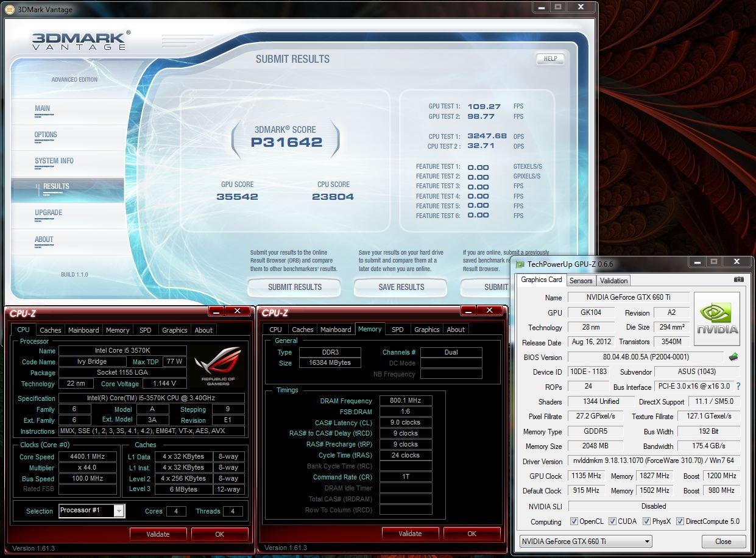
Task: Toggle the DirectCompute 5.0 checkbox
Action: click(680, 521)
